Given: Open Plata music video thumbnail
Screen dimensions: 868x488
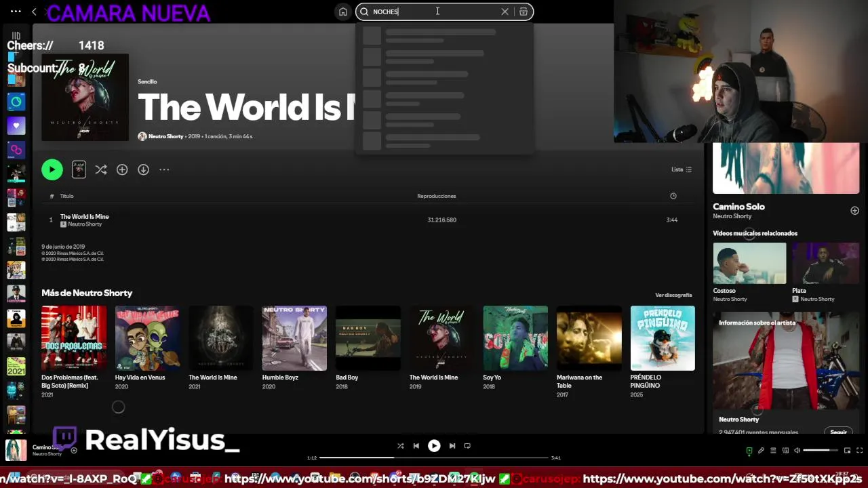Looking at the screenshot, I should [825, 263].
